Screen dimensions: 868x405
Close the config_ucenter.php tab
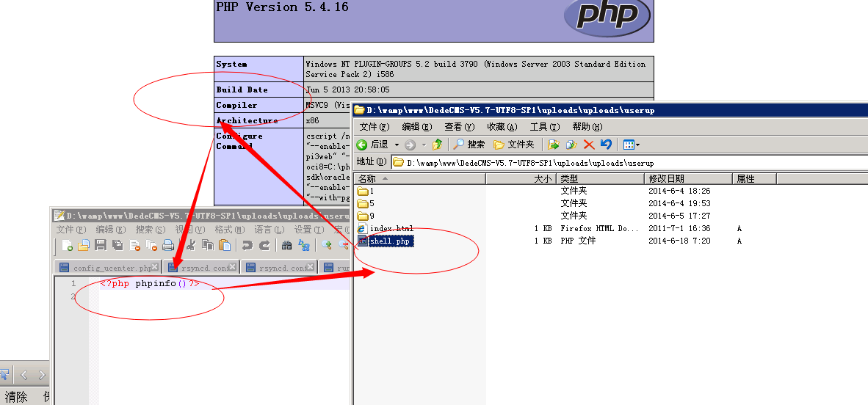(155, 266)
